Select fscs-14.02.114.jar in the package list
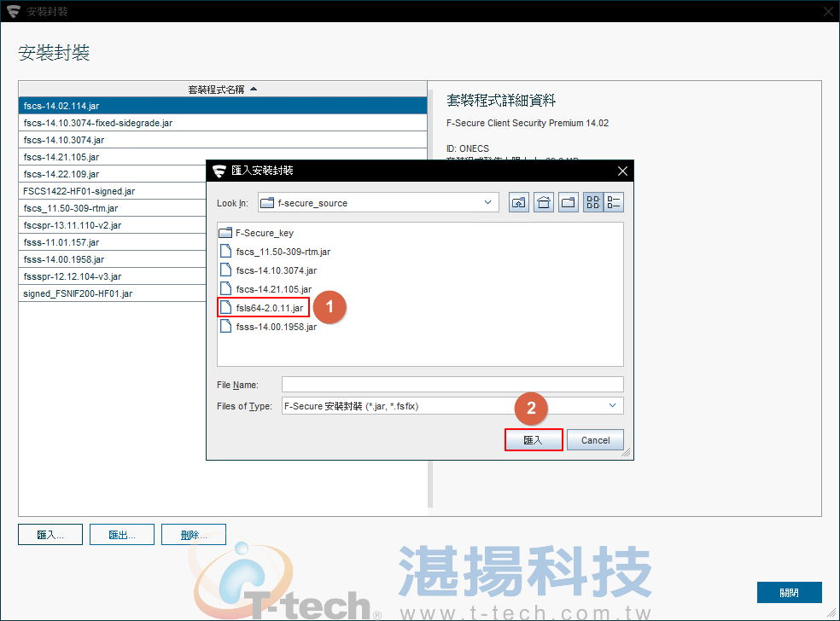840x621 pixels. tap(223, 106)
